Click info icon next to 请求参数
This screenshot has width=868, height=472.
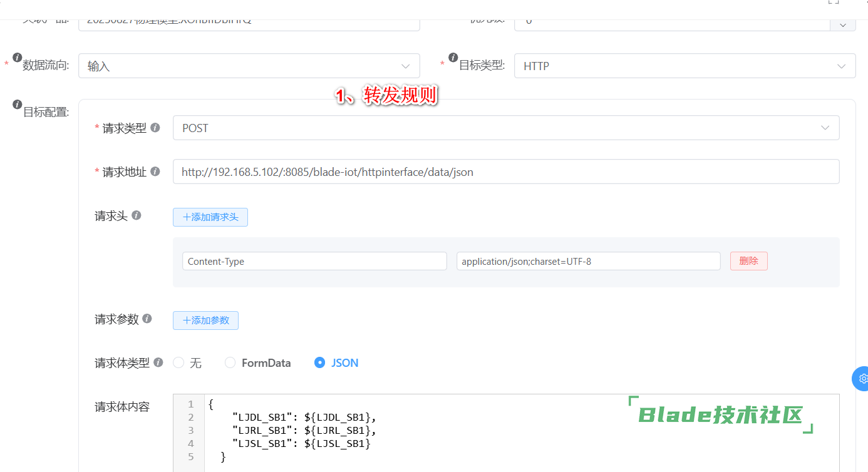tap(147, 319)
